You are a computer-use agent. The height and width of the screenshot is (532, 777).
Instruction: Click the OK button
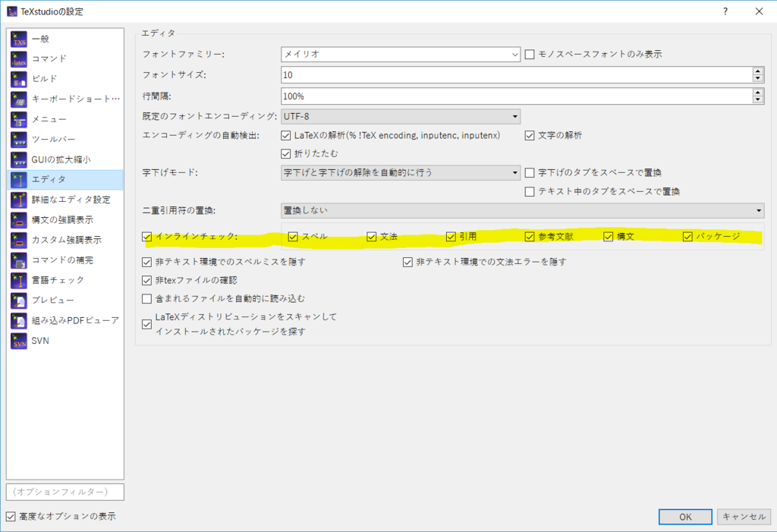(x=684, y=516)
